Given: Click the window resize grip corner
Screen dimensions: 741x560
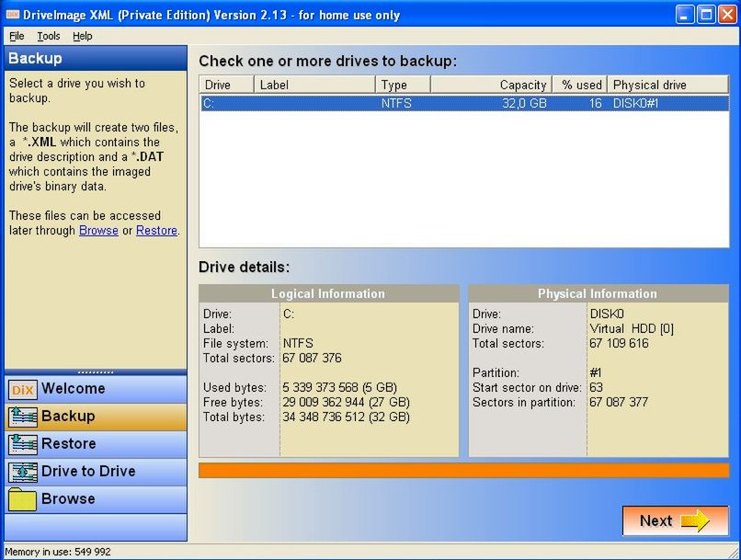Looking at the screenshot, I should pos(734,553).
